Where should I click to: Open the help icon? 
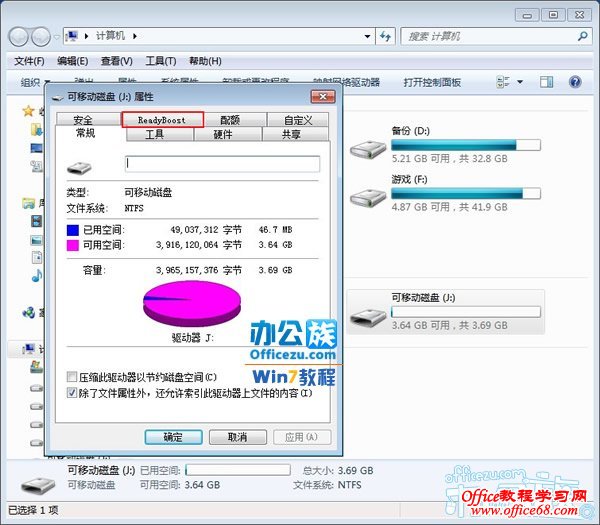pos(575,82)
